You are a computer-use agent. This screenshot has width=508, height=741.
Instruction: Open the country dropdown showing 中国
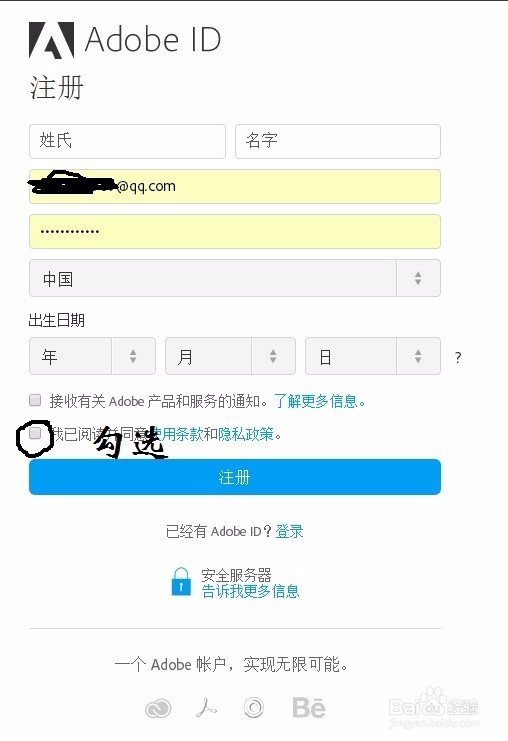pos(235,278)
